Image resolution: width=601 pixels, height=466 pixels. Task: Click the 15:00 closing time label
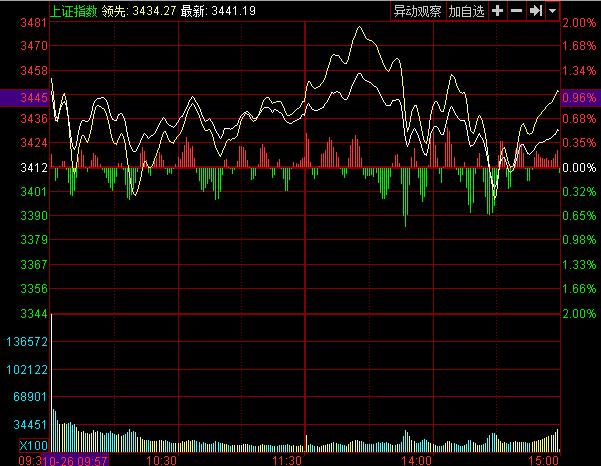pos(543,460)
